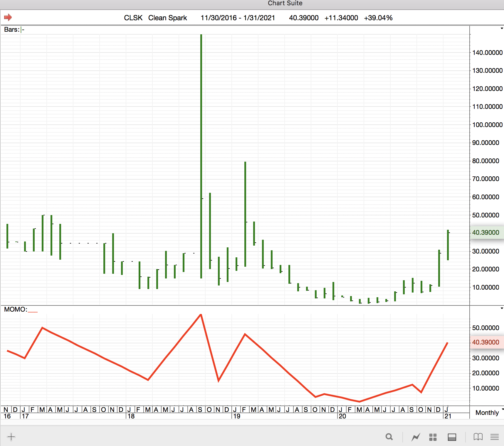Click the CLSK ticker symbol
The width and height of the screenshot is (504, 446).
click(x=133, y=18)
